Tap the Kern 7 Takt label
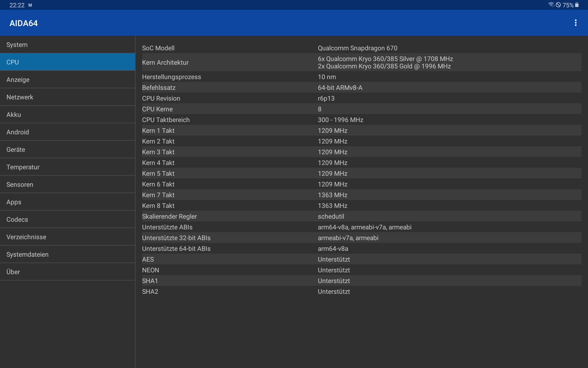588x368 pixels. 158,195
